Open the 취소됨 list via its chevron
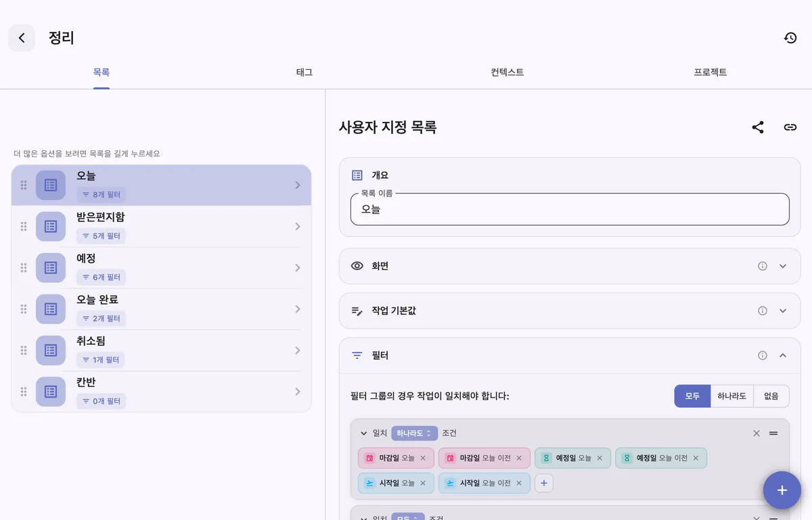The image size is (812, 520). tap(298, 350)
